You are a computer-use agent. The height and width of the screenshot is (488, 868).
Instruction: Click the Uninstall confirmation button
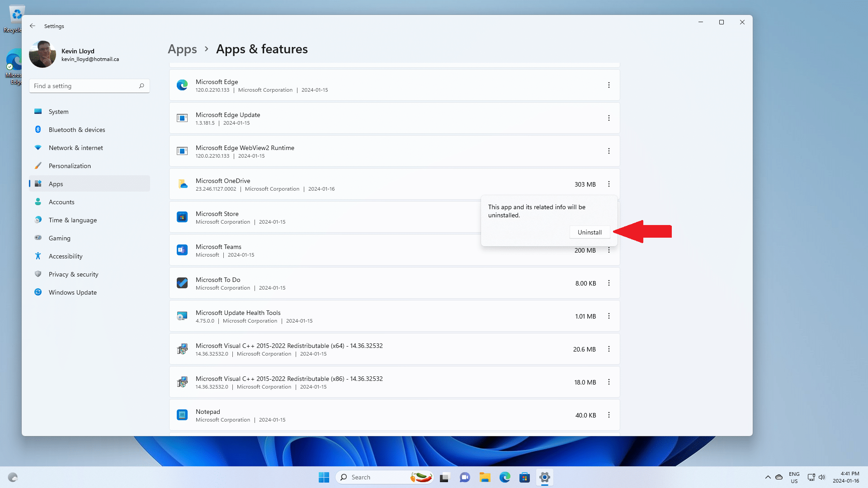pyautogui.click(x=590, y=232)
